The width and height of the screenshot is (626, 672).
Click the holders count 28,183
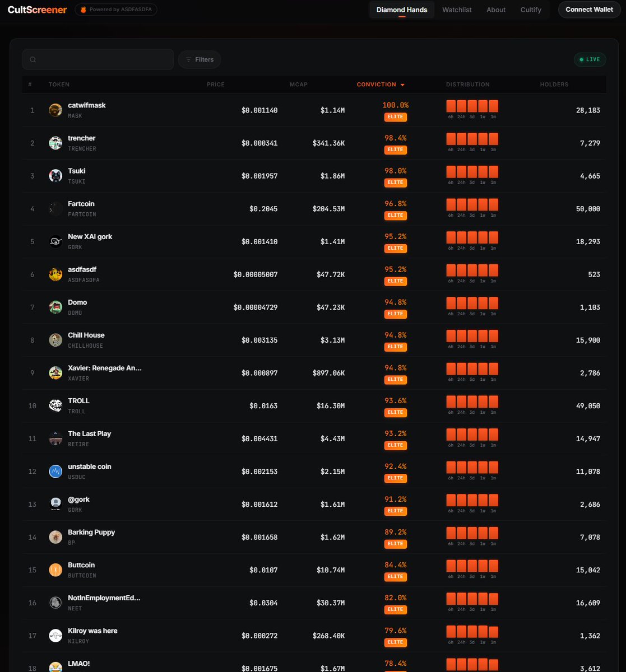[588, 110]
